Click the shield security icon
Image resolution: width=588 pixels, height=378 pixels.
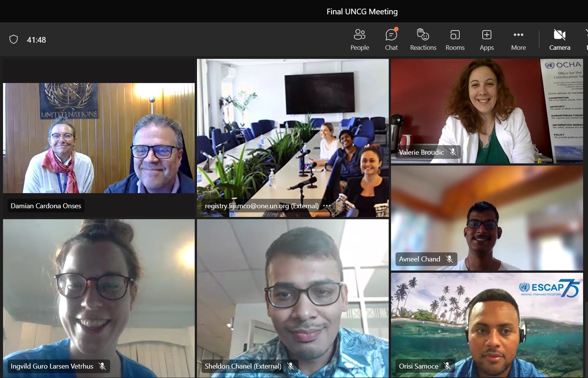(14, 40)
